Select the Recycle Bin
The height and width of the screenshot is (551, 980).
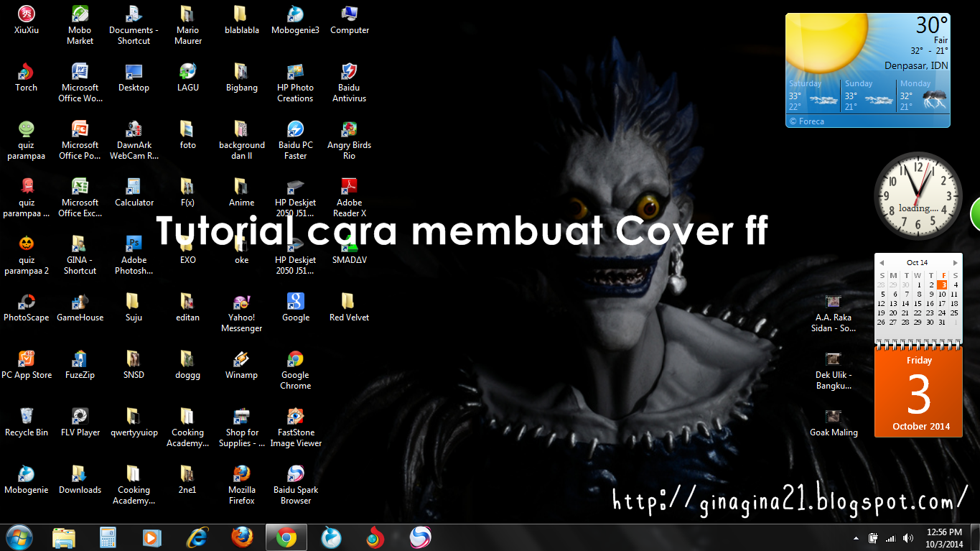coord(26,422)
